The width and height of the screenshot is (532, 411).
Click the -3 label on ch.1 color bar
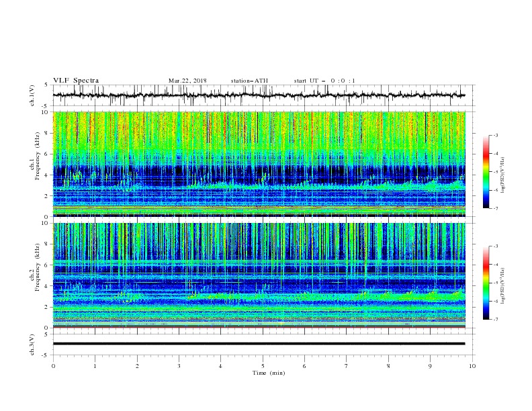click(x=496, y=135)
